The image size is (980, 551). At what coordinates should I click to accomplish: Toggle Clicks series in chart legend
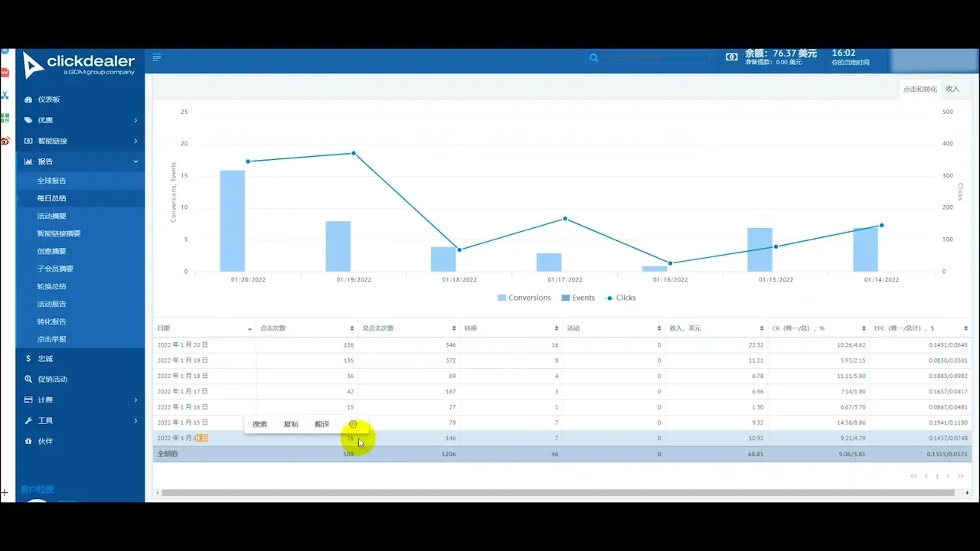tap(621, 298)
